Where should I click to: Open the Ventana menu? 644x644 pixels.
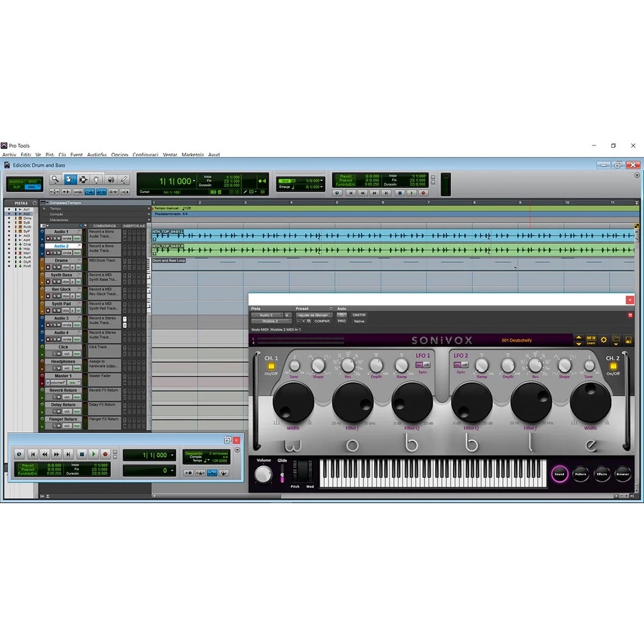click(170, 155)
